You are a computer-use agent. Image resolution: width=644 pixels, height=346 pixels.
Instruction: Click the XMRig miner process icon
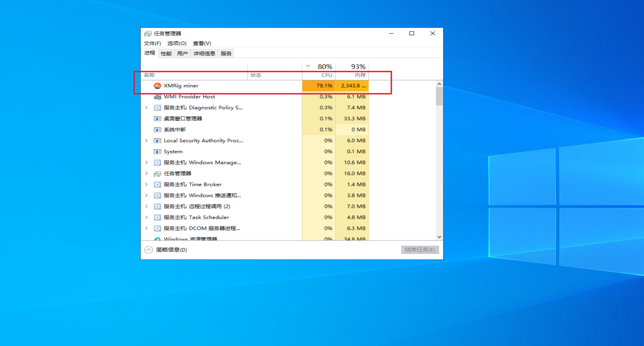click(x=157, y=86)
